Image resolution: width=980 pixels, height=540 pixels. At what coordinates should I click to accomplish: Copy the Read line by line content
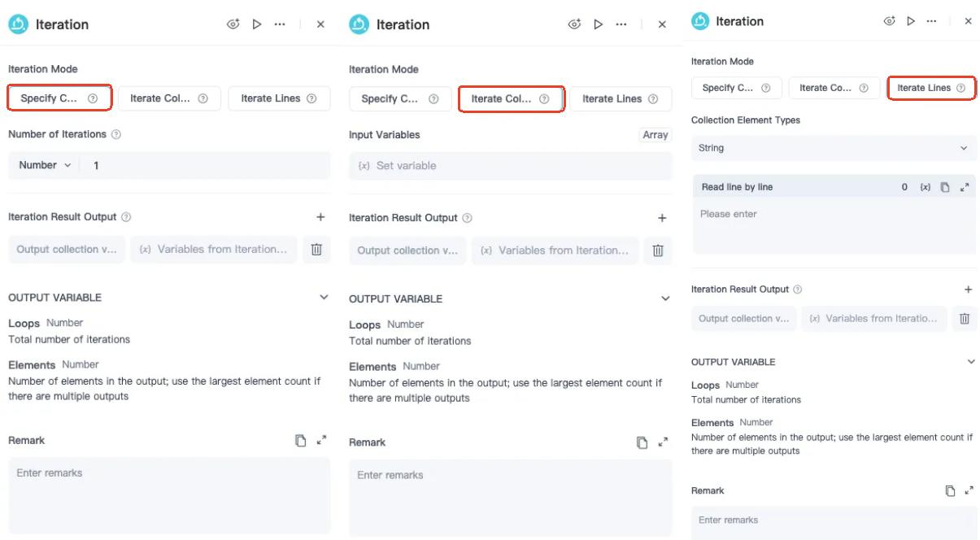point(945,187)
